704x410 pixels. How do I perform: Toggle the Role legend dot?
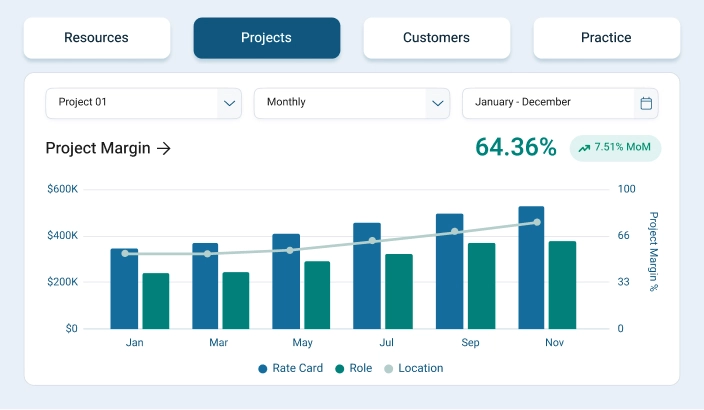click(340, 369)
